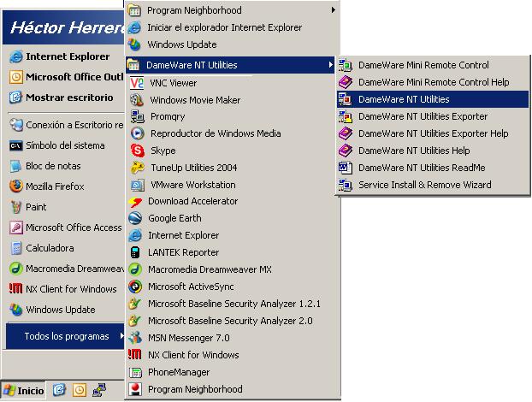Click the DameWare NT Utilities Exporter icon
This screenshot has height=402, width=532.
pyautogui.click(x=346, y=116)
